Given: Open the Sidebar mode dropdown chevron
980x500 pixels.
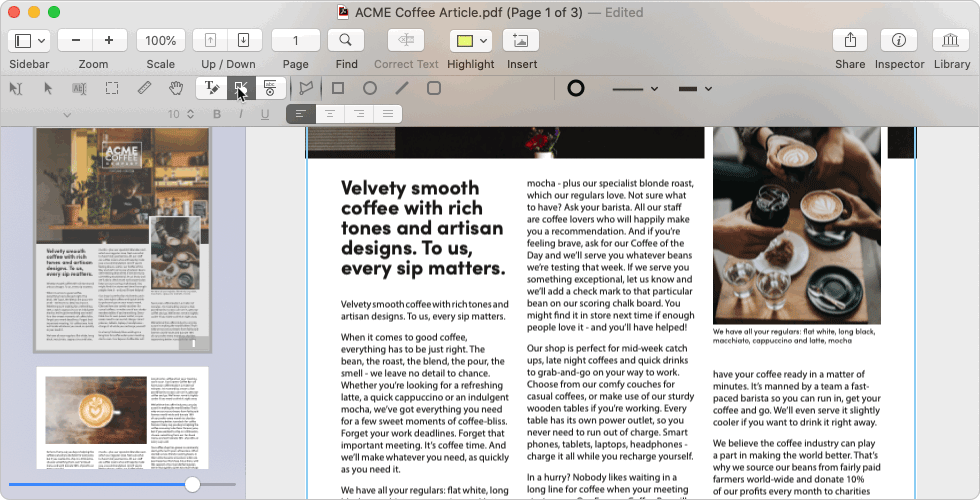Looking at the screenshot, I should click(42, 41).
